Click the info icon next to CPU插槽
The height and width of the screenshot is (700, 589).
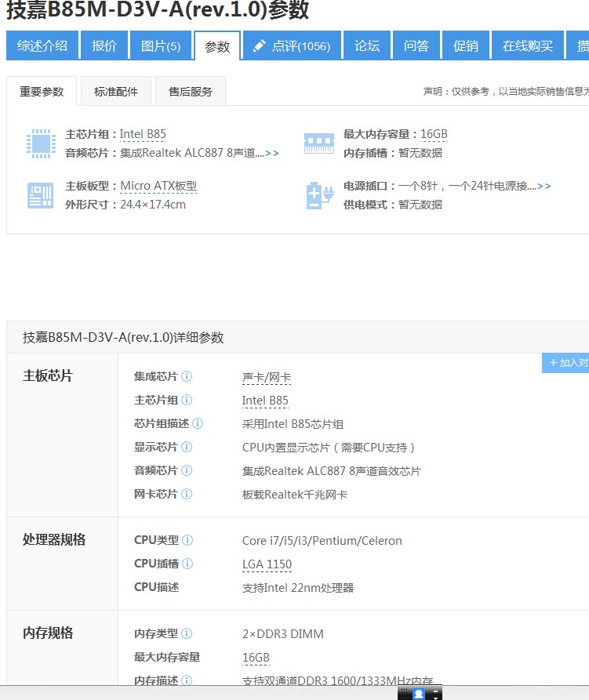(x=187, y=564)
